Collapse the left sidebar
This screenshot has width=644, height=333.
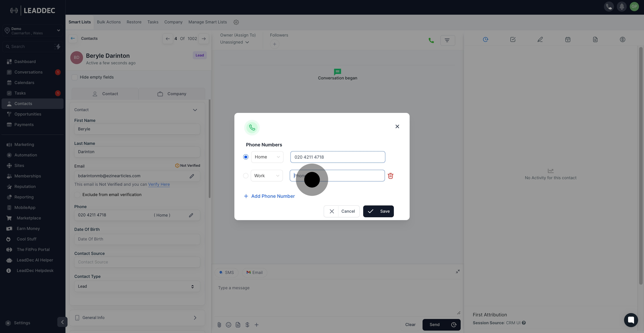(62, 322)
